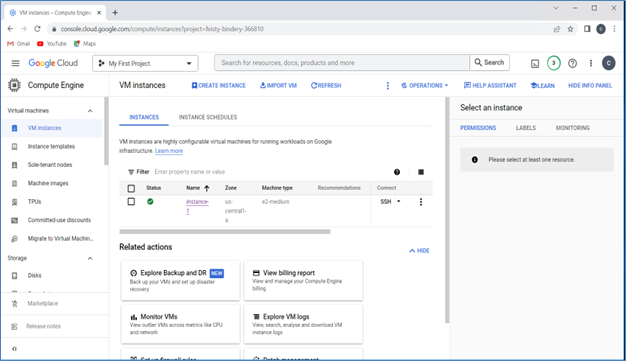Open instance-1 row more actions menu
Screen dimensions: 626x361
[420, 202]
